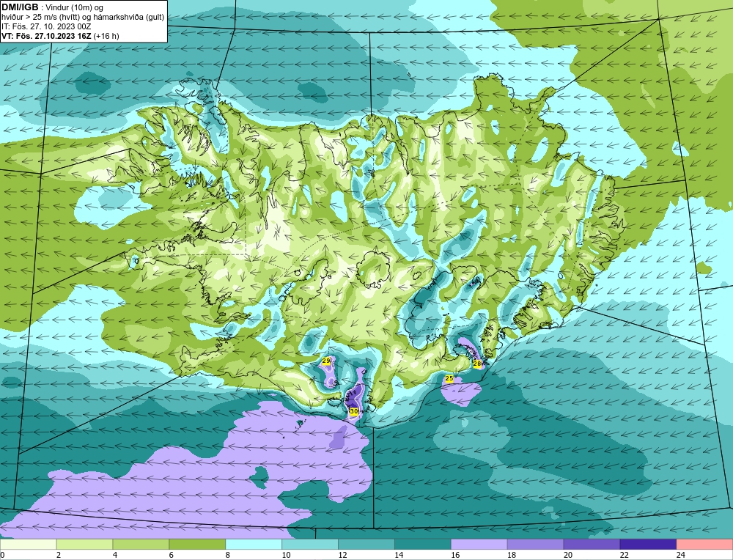Click the 12-14 m/s teal legend swatch
The height and width of the screenshot is (560, 733).
coord(366,545)
